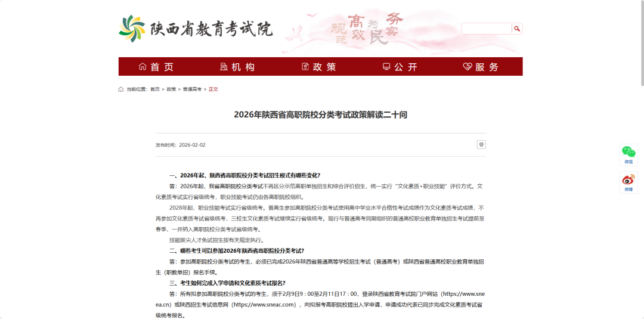Open the 政策 navigation menu item
The width and height of the screenshot is (644, 319).
point(318,67)
